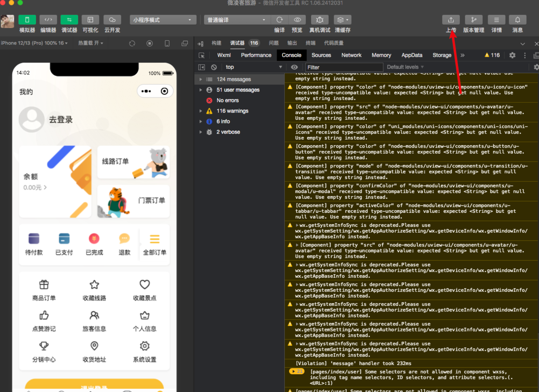Open the 小程序模式 mode dropdown
The width and height of the screenshot is (539, 392).
click(x=163, y=20)
